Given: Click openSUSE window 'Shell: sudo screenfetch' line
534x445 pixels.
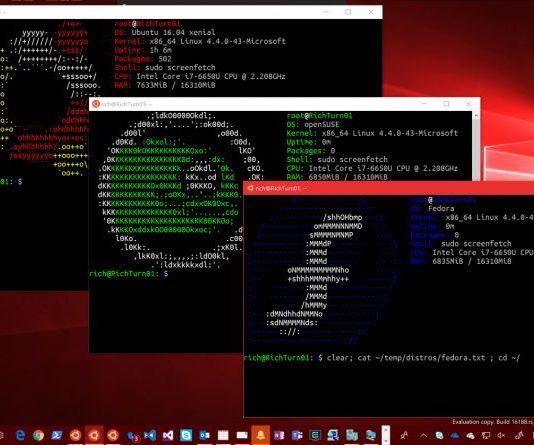Looking at the screenshot, I should click(x=337, y=159).
